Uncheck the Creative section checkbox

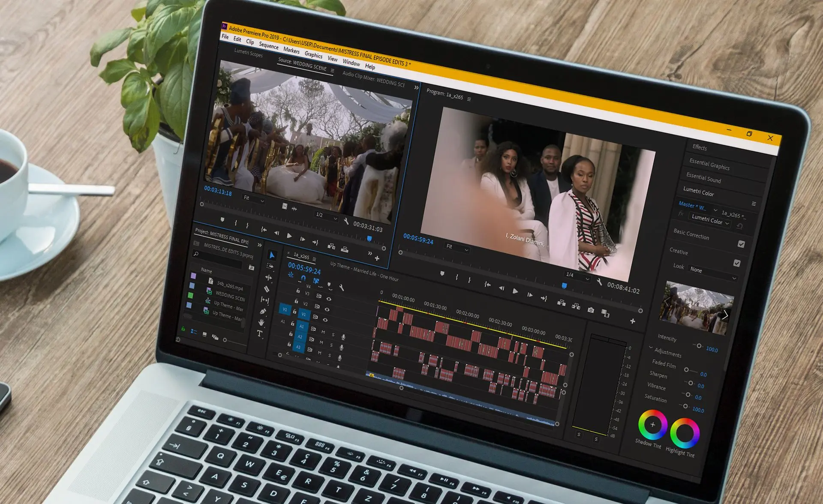737,263
